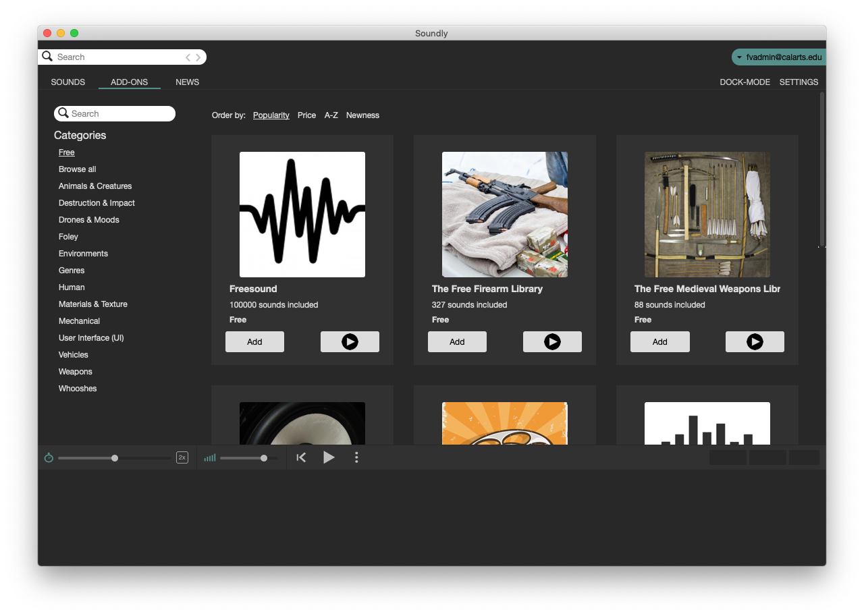Preview The Free Firearm Library

552,342
